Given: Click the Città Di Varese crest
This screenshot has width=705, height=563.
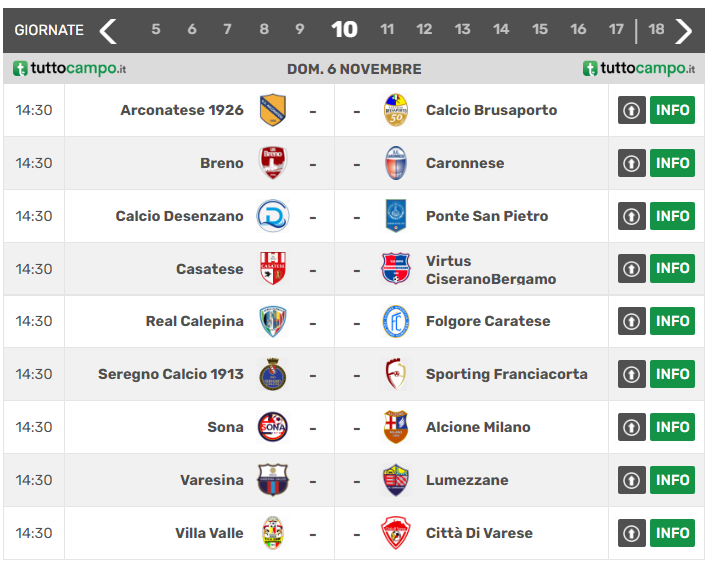Looking at the screenshot, I should point(396,533).
